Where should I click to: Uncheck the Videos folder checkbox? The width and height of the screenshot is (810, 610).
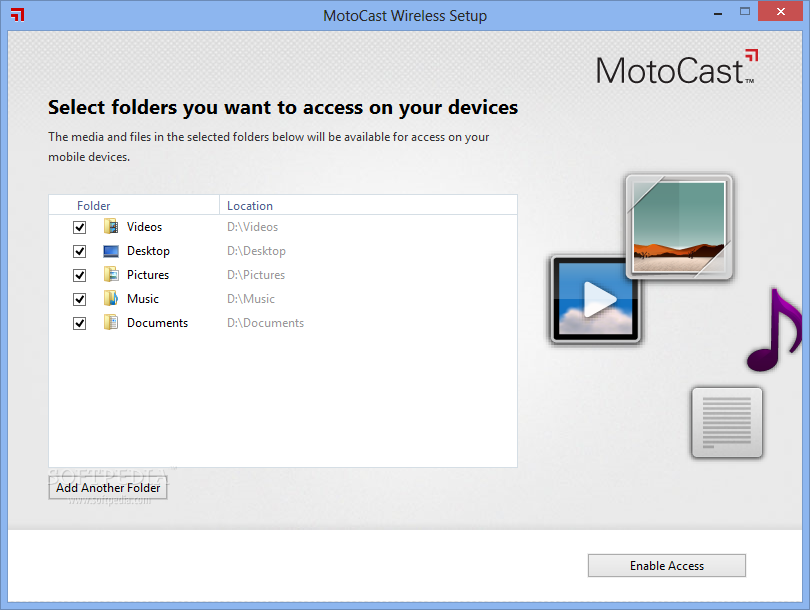[x=80, y=227]
